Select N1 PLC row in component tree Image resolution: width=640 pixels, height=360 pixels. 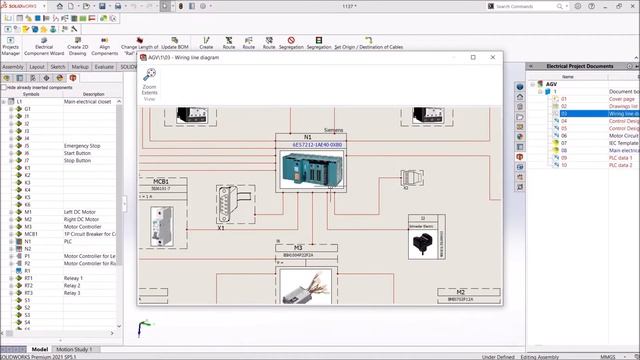coord(59,241)
